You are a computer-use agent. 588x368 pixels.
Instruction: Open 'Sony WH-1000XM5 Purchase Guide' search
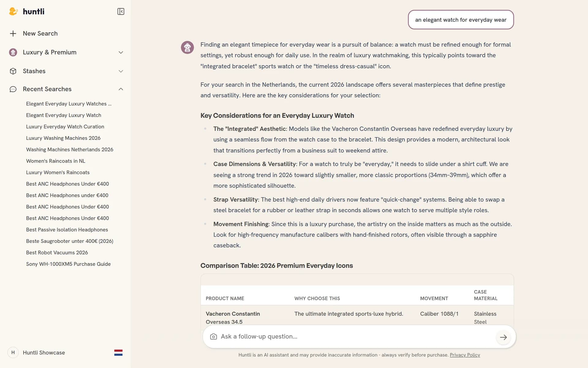tap(69, 264)
